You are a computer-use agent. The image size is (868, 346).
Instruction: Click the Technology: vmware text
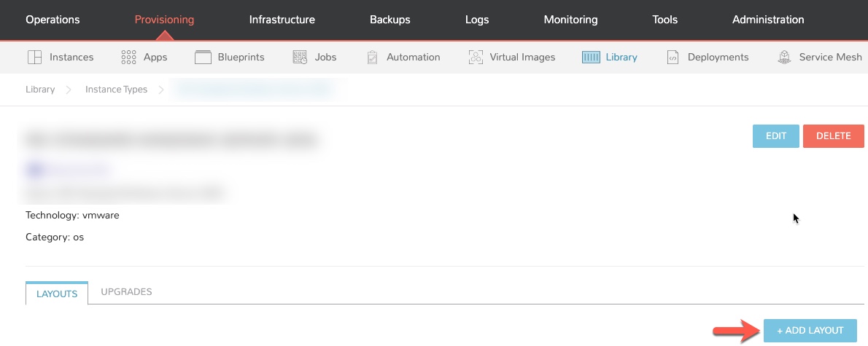[72, 216]
